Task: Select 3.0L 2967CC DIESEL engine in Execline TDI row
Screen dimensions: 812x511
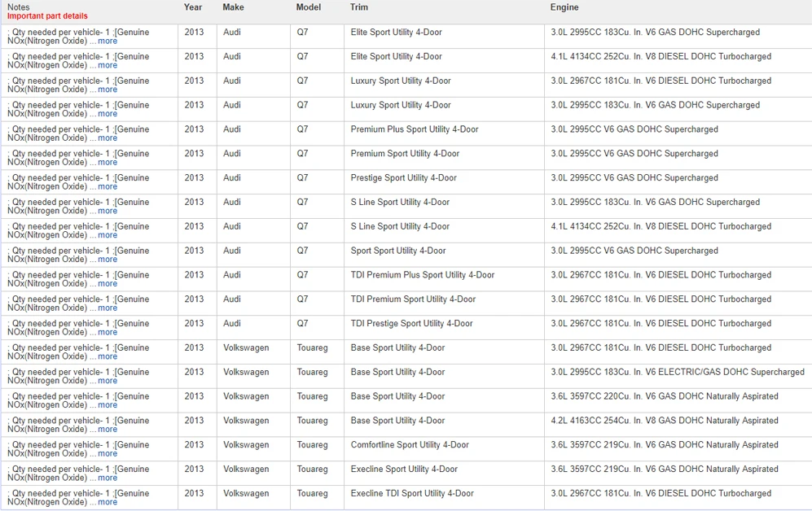Action: tap(661, 493)
